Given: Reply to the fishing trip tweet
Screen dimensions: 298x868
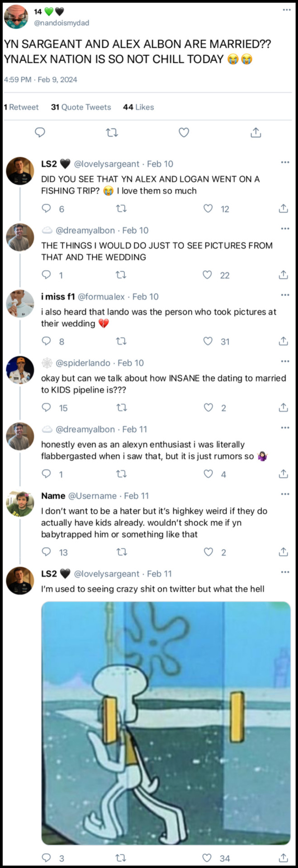Looking at the screenshot, I should (46, 208).
